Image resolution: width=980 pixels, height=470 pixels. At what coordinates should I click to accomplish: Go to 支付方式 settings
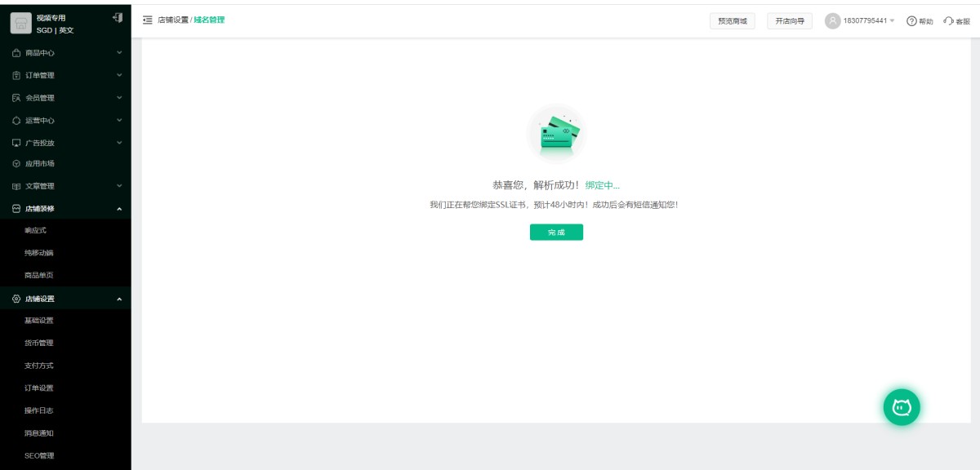(x=38, y=366)
